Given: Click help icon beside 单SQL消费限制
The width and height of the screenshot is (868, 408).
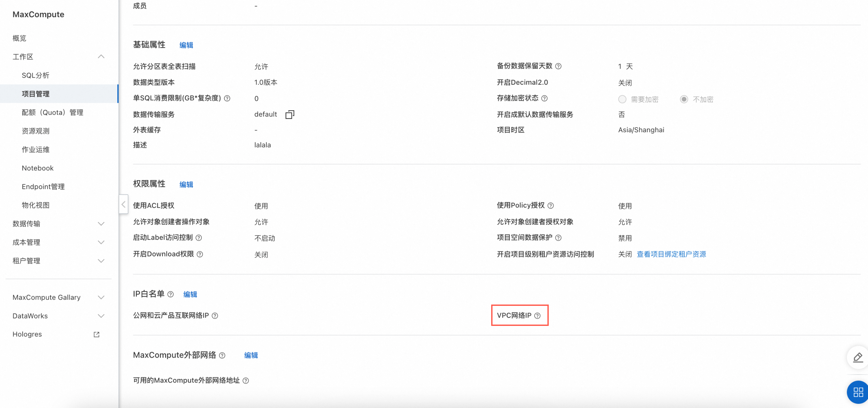Looking at the screenshot, I should tap(227, 98).
